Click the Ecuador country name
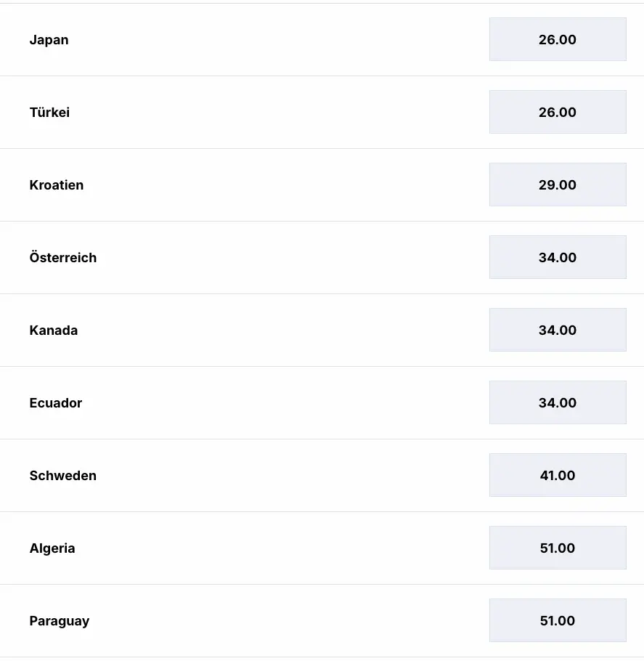Screen dimensions: 644x661 (55, 403)
